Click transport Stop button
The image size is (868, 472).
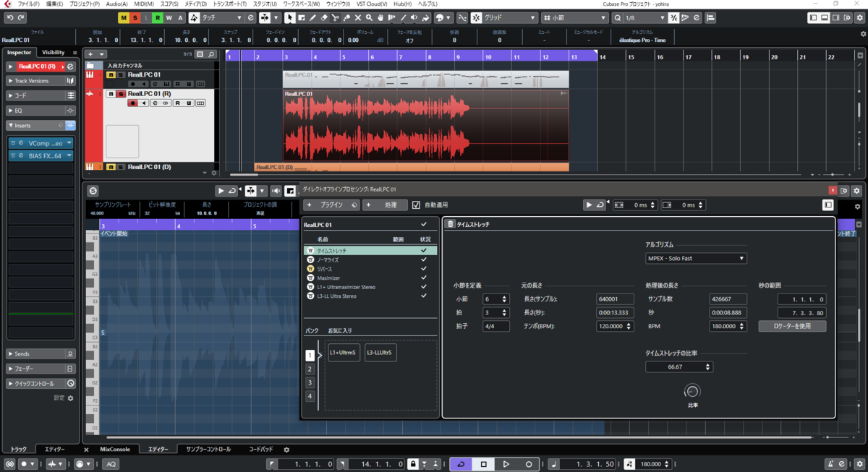[x=484, y=464]
